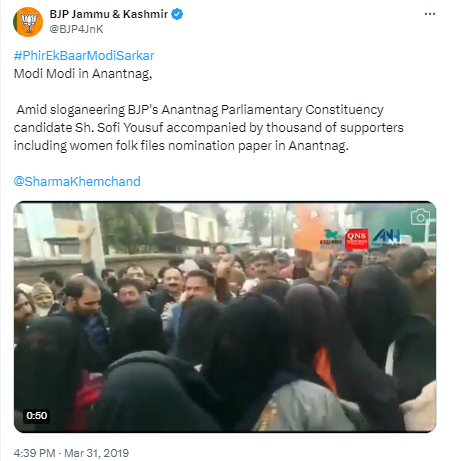Click the BJP lotus profile avatar
Image resolution: width=449 pixels, height=461 pixels.
click(28, 22)
